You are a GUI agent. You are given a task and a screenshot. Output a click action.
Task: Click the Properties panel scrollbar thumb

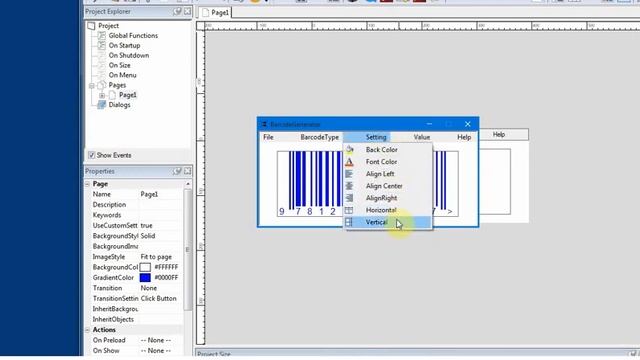click(188, 249)
